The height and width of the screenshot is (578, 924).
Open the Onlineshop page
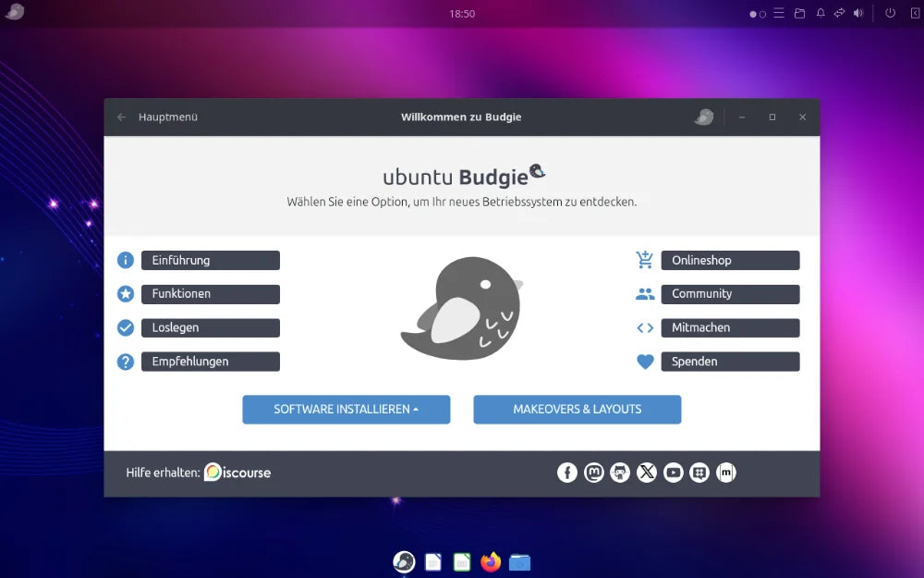tap(730, 260)
